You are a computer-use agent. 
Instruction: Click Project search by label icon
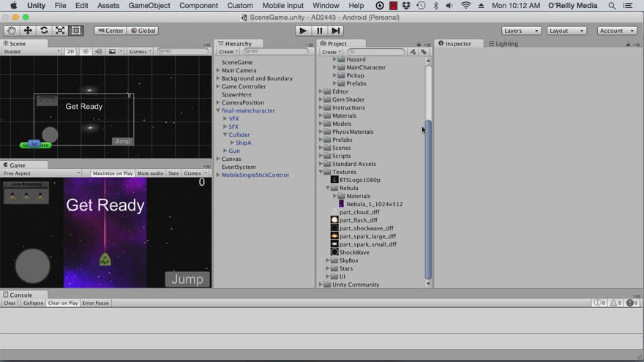click(424, 52)
